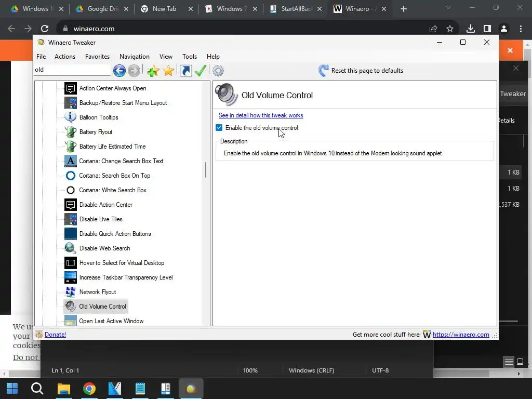Image resolution: width=532 pixels, height=399 pixels.
Task: Click the Windows (CRLF) status bar entry in Notepad
Action: pos(312,370)
